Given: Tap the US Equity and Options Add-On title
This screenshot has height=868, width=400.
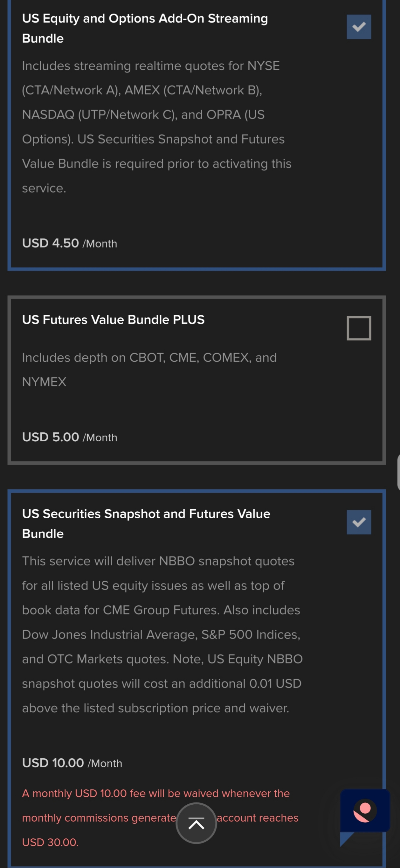Looking at the screenshot, I should coord(145,28).
